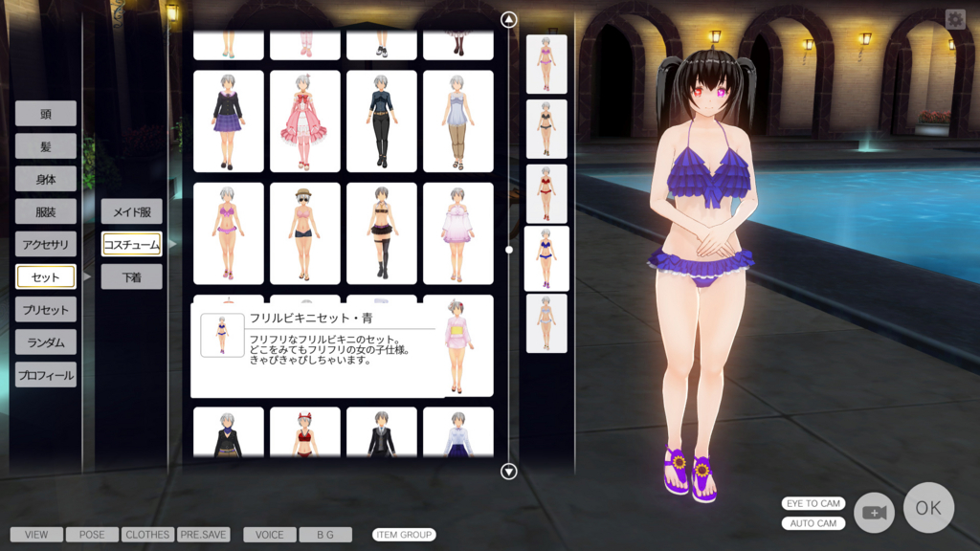
Task: Open the プロフィール category
Action: pyautogui.click(x=46, y=375)
